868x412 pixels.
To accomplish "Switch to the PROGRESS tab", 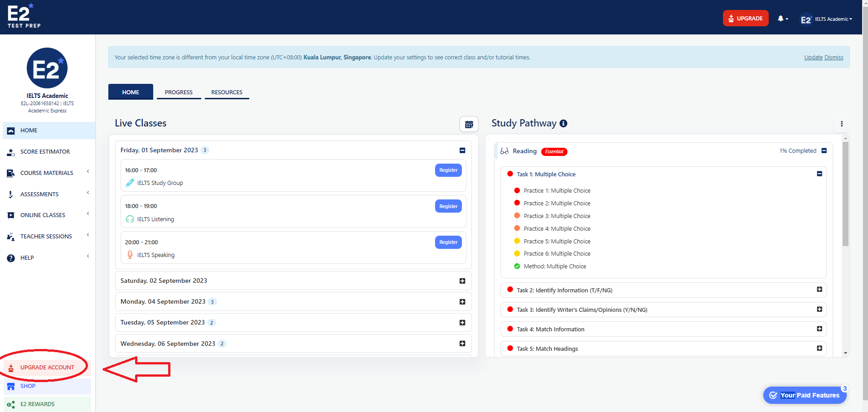I will 179,92.
